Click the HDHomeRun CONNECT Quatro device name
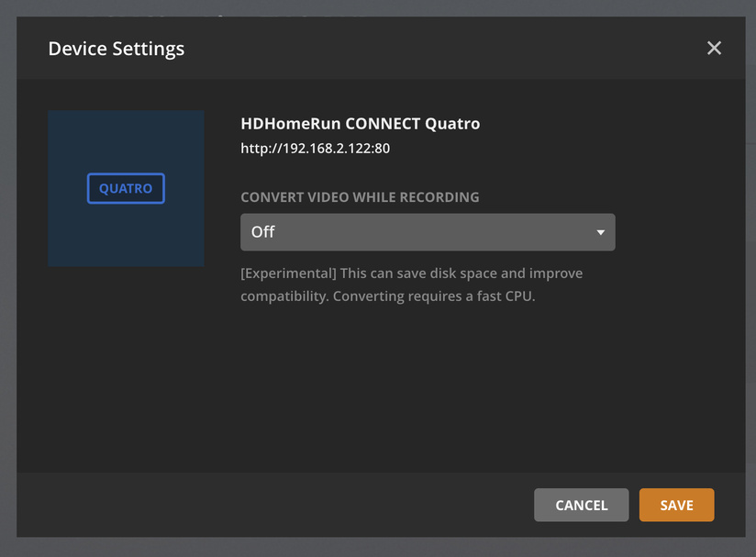The image size is (756, 557). pos(361,124)
